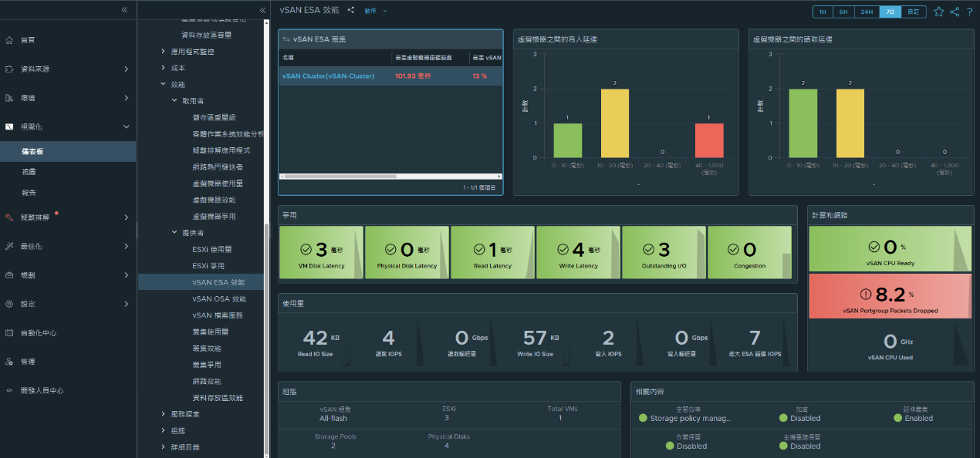Click the yellow 10 - 20 bar in the 讀取延遲 chart
Screen dimensions: 980x458
pos(850,123)
